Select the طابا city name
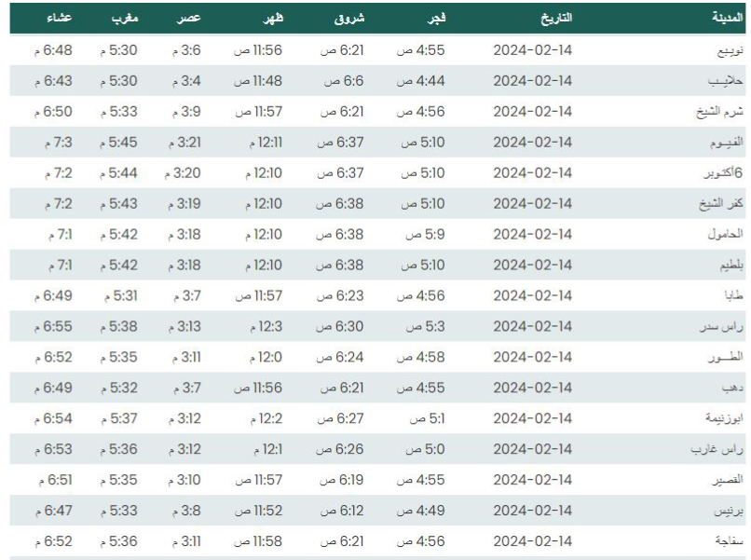The height and width of the screenshot is (560, 751). 733,295
